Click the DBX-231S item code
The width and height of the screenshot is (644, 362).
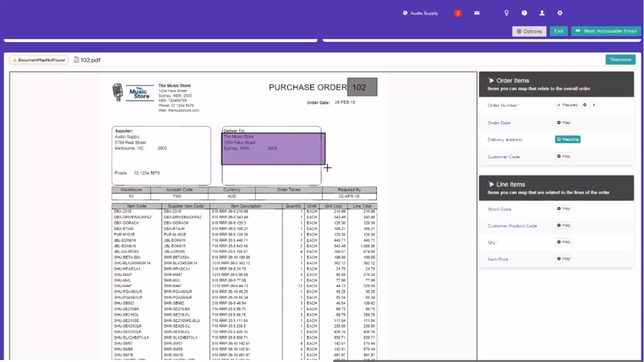click(123, 212)
